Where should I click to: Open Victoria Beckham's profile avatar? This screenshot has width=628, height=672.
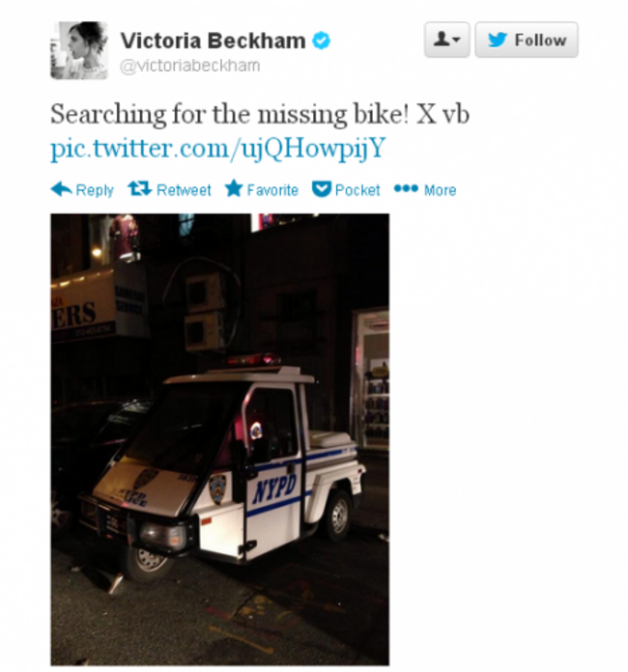[x=79, y=50]
